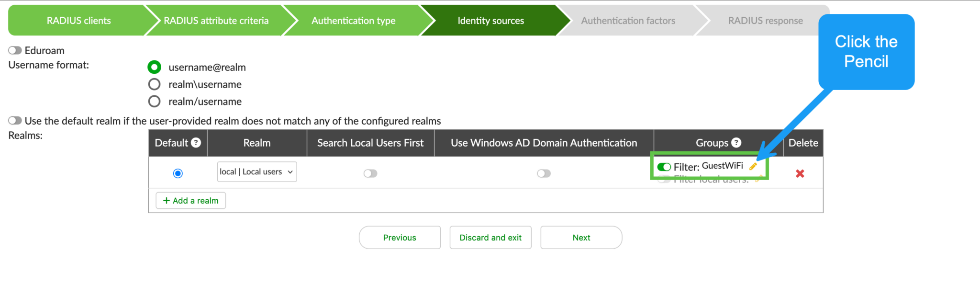Disable the GuestWiFi group filter toggle
Viewport: 980px width, 286px height.
coord(664,167)
